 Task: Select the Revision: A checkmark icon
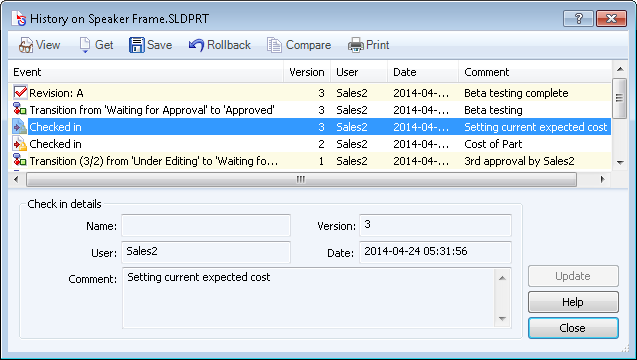20,93
